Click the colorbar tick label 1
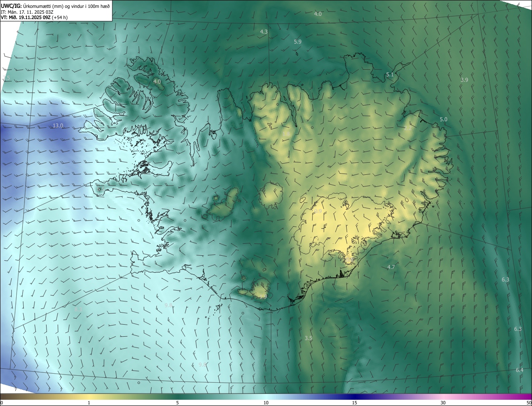 (89, 403)
